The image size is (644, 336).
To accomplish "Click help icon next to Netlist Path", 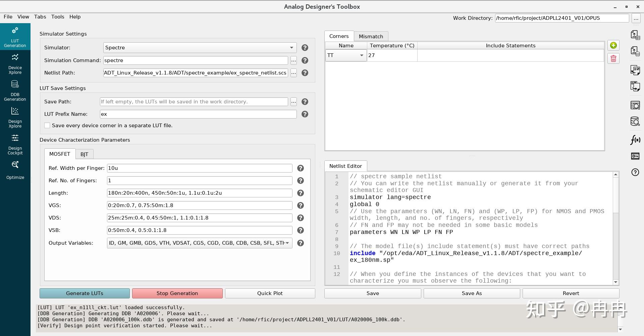I will pos(305,73).
